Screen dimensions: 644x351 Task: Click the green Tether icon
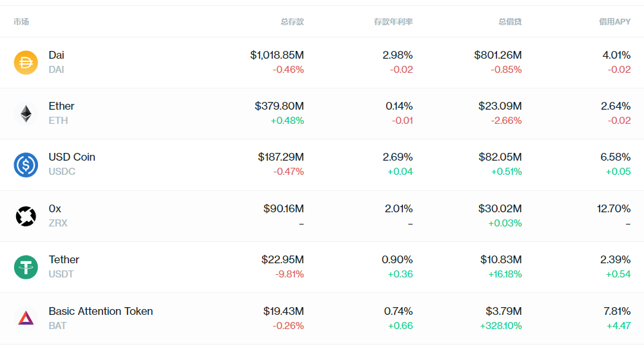click(26, 267)
